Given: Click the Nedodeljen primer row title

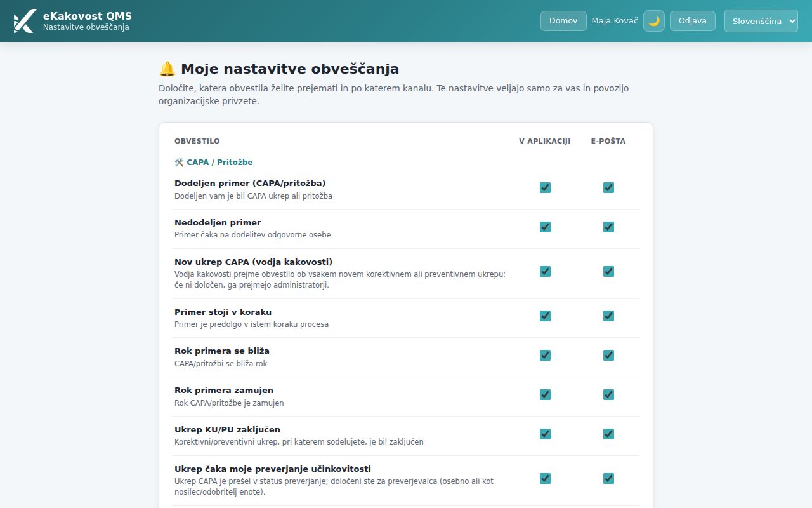Looking at the screenshot, I should (x=218, y=223).
